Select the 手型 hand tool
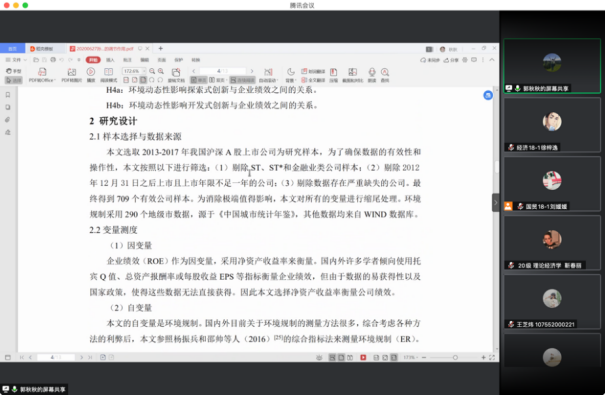Image resolution: width=606 pixels, height=395 pixels. [14, 71]
